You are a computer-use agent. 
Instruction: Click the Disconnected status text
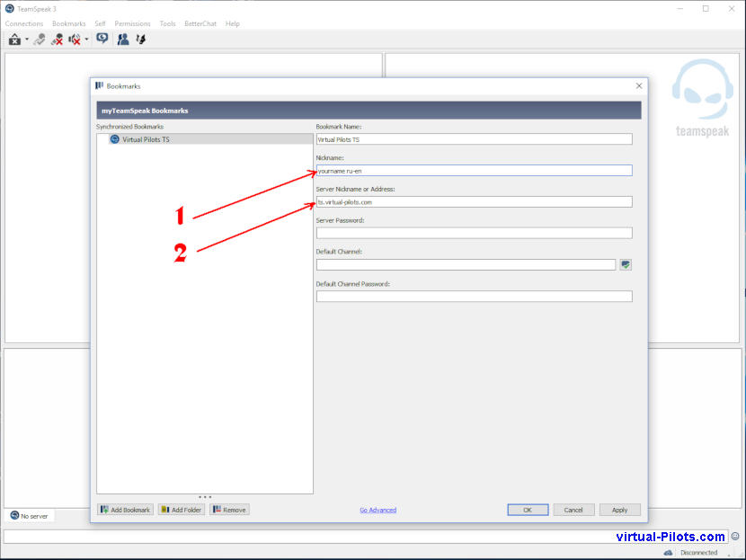698,553
